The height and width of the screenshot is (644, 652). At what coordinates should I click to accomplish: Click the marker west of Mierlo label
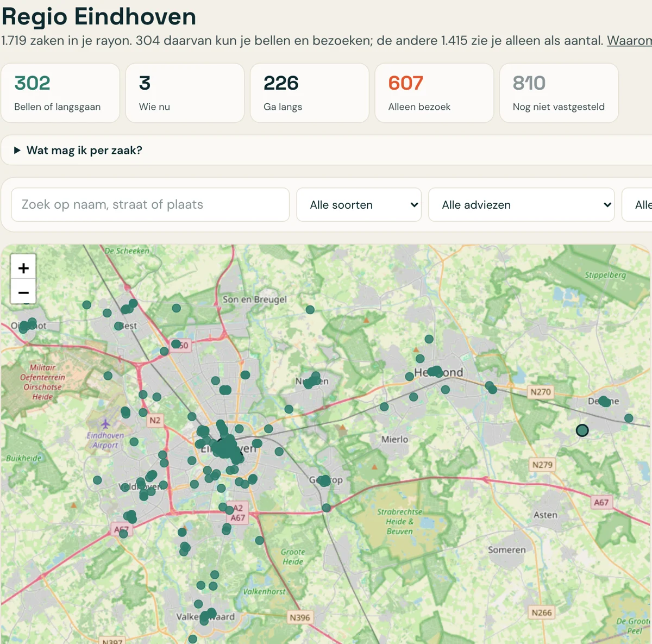(x=384, y=407)
